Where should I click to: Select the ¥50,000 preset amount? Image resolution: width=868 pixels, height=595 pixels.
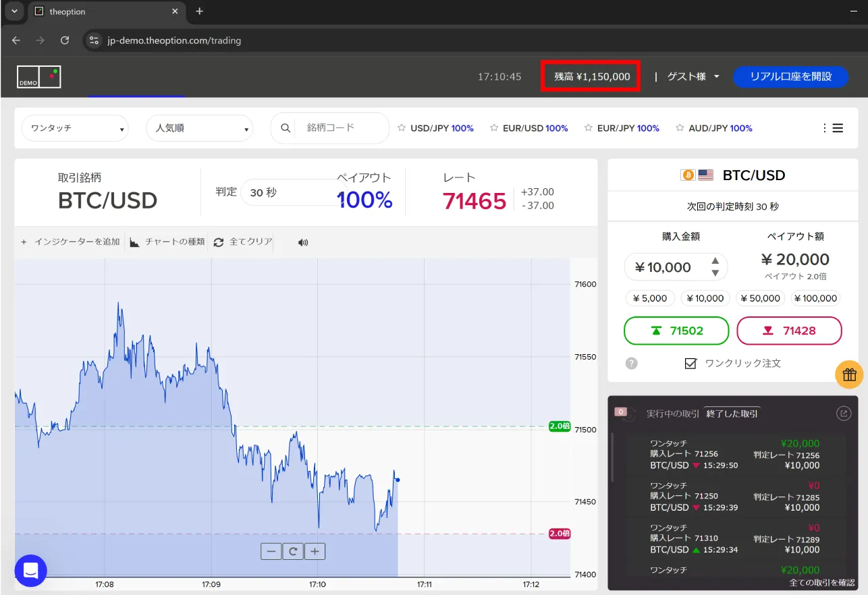[x=761, y=298]
